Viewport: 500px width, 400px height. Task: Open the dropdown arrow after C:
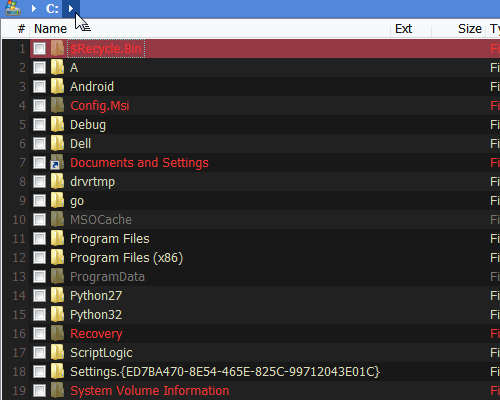[71, 9]
